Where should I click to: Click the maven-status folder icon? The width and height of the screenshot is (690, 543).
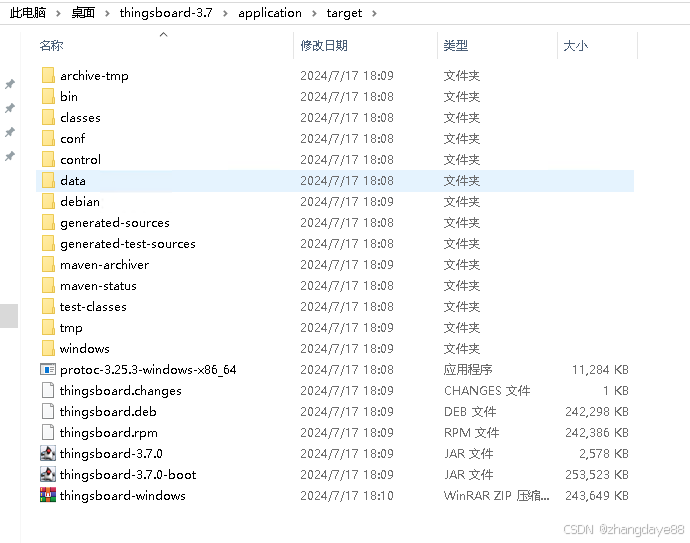click(48, 286)
